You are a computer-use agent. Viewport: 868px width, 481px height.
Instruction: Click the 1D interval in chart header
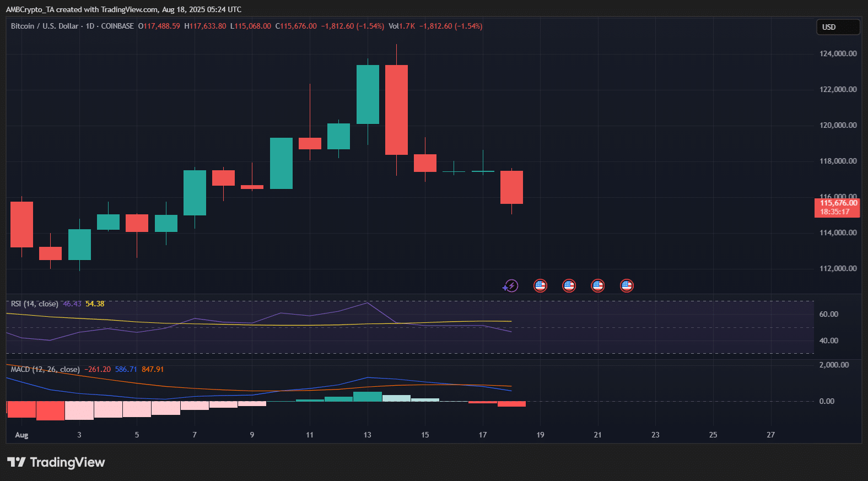(90, 26)
